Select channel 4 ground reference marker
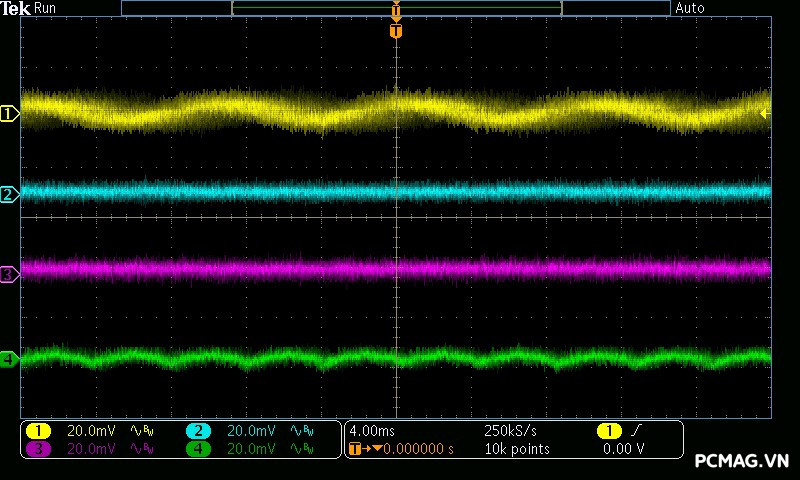 tap(9, 359)
